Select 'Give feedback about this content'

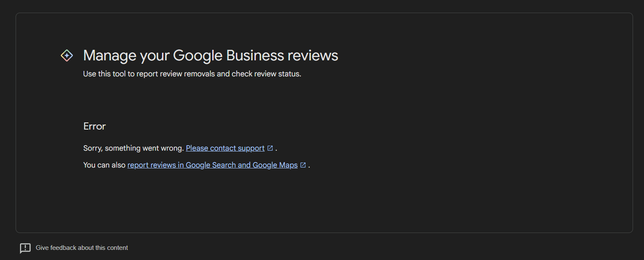pyautogui.click(x=82, y=248)
